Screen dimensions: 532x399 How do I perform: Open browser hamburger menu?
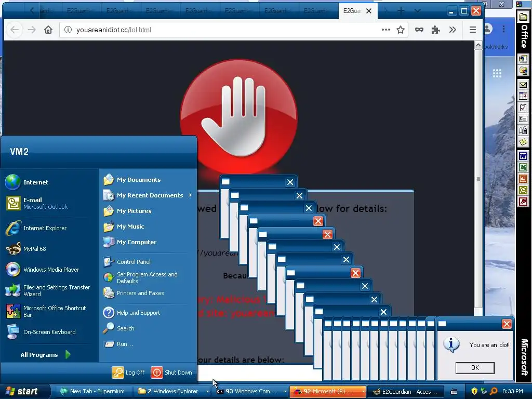pyautogui.click(x=472, y=30)
